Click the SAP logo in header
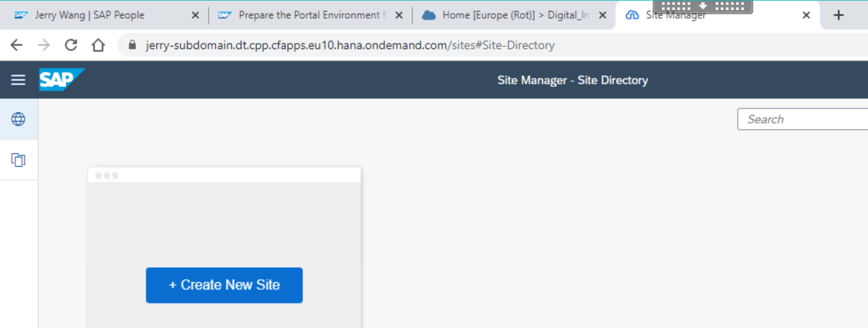Screen dimensions: 868x328 61,80
